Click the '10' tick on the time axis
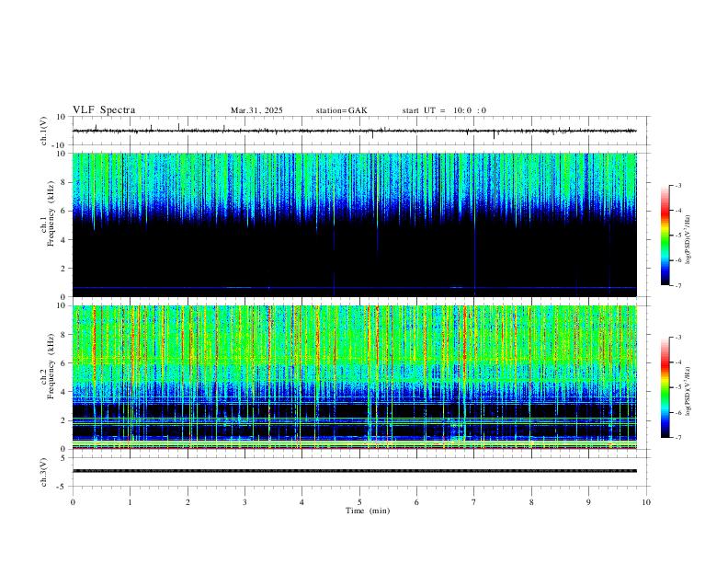 pos(646,502)
